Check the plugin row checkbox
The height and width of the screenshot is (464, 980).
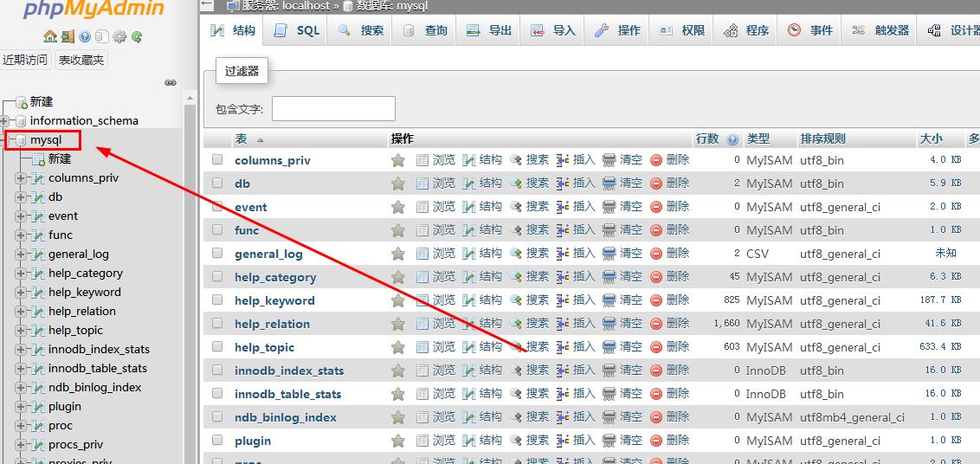(217, 440)
